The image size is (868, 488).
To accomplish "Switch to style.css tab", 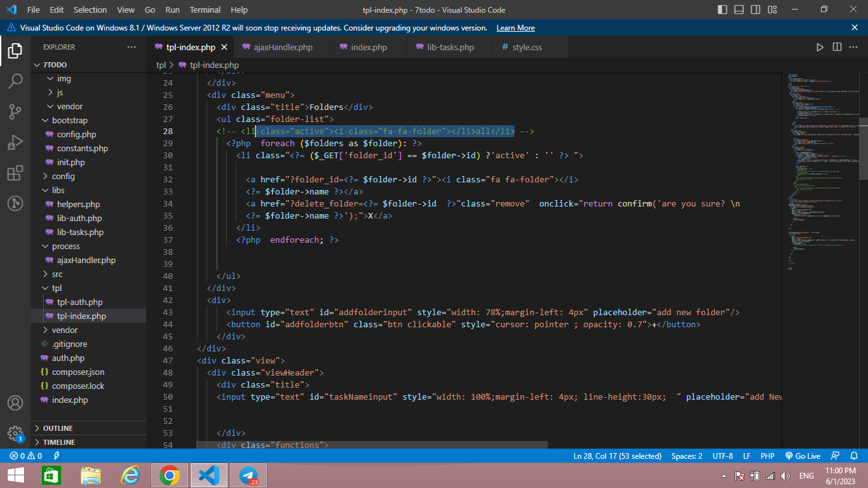I will coord(527,47).
